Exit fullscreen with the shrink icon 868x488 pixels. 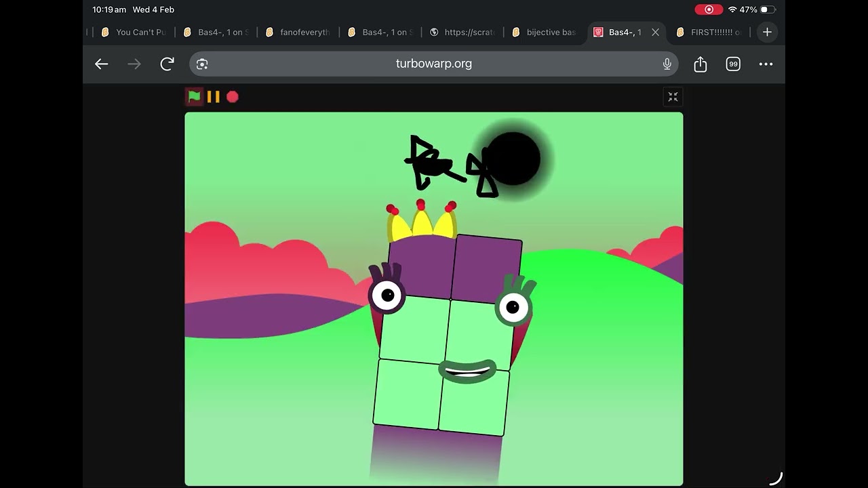tap(673, 97)
